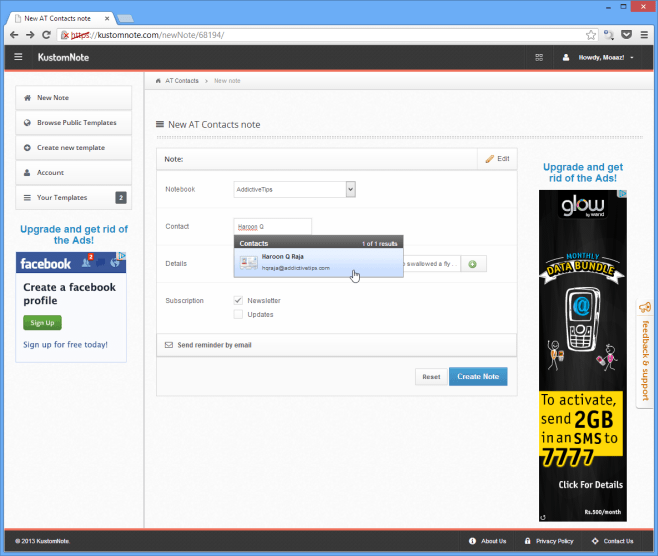Viewport: 658px width, 556px height.
Task: Open the hamburger menu beside KustomNote logo
Action: tap(18, 57)
